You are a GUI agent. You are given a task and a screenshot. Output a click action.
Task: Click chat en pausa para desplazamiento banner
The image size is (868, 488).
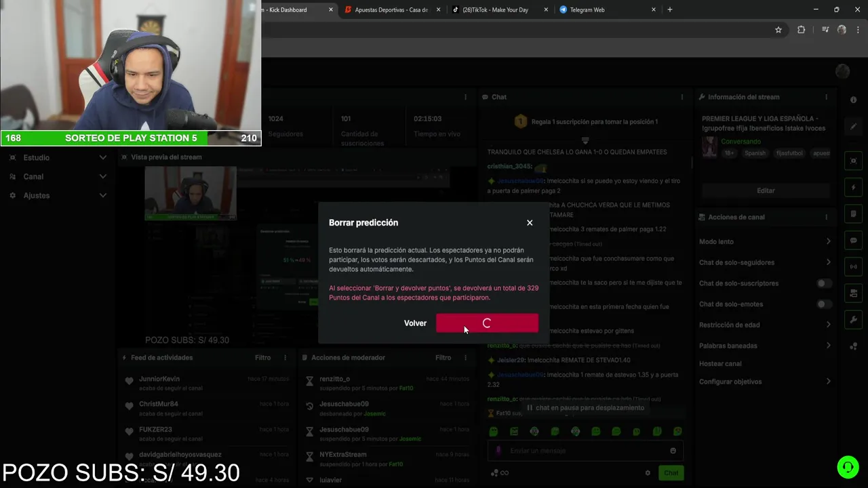586,408
